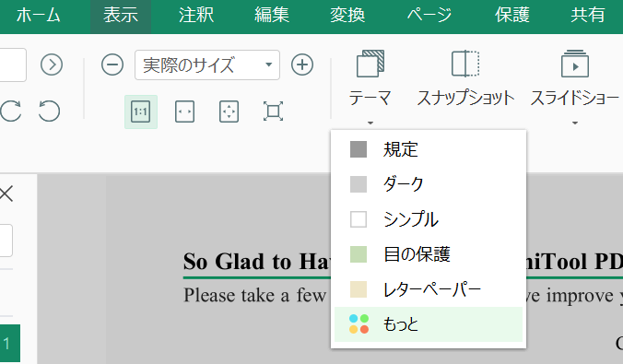623x364 pixels.
Task: Select the 目の保護 green theme swatch
Action: click(x=359, y=254)
